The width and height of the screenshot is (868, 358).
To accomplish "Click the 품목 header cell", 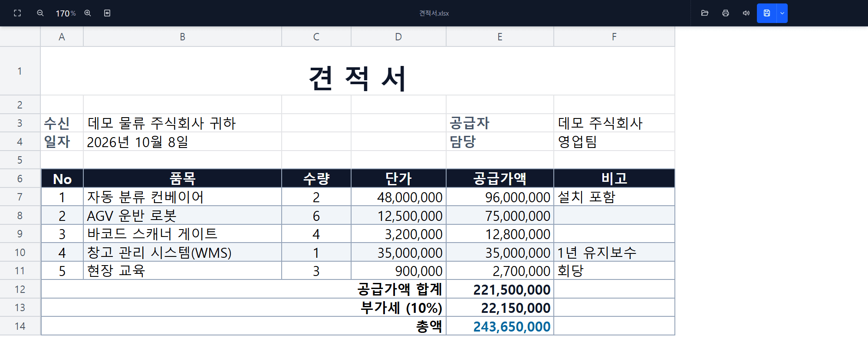I will [183, 178].
